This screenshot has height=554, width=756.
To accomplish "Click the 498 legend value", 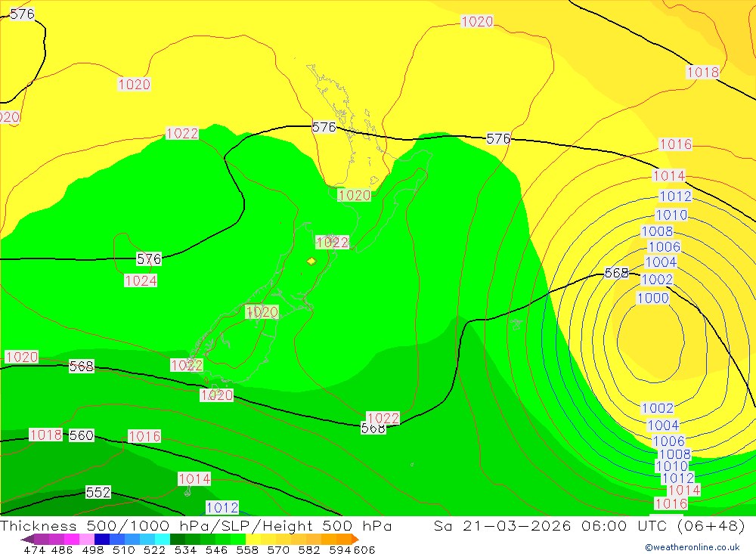I will pos(92,549).
